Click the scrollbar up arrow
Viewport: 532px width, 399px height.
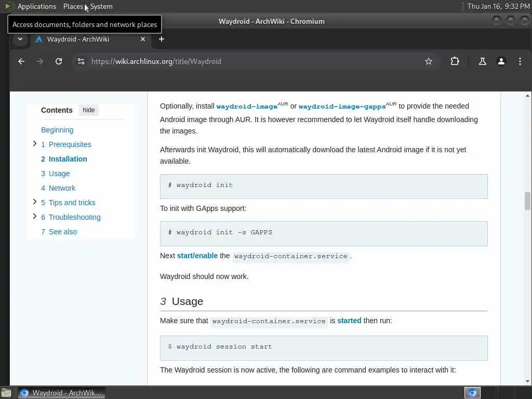coord(527,96)
